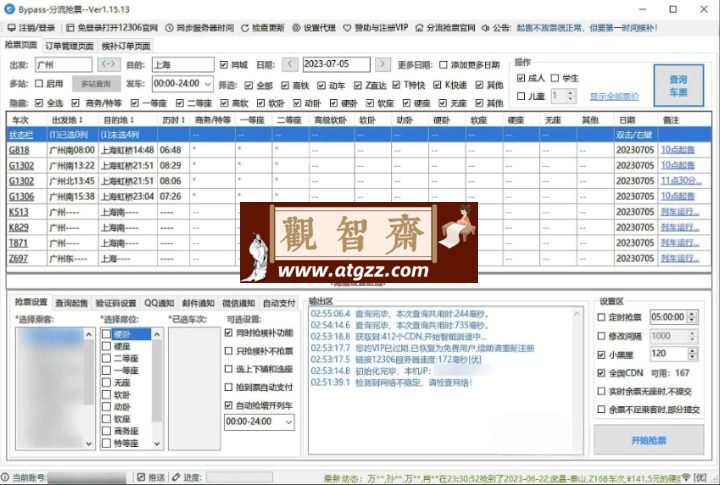This screenshot has width=720, height=485.
Task: Click info icon beside 当前账号 in status bar
Action: coord(5,477)
